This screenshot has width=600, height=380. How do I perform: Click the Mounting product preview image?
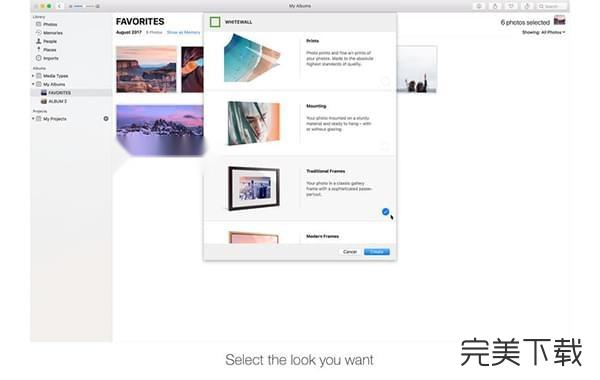(254, 123)
